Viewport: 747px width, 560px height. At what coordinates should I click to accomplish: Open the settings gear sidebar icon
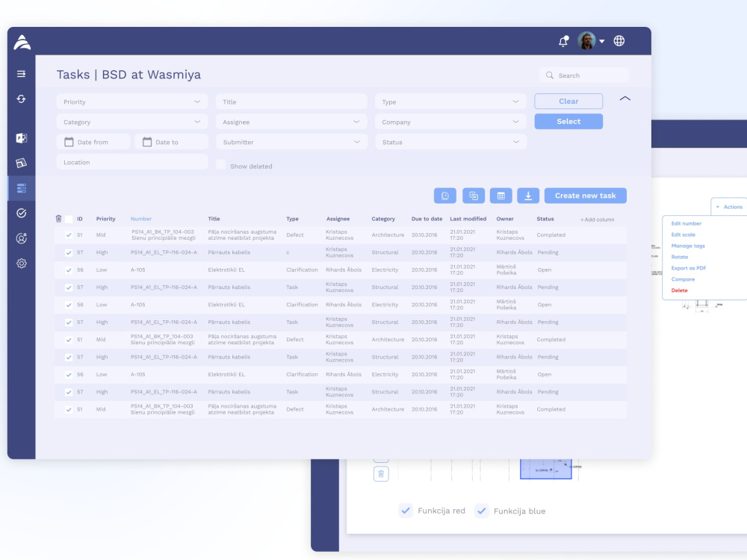22,264
